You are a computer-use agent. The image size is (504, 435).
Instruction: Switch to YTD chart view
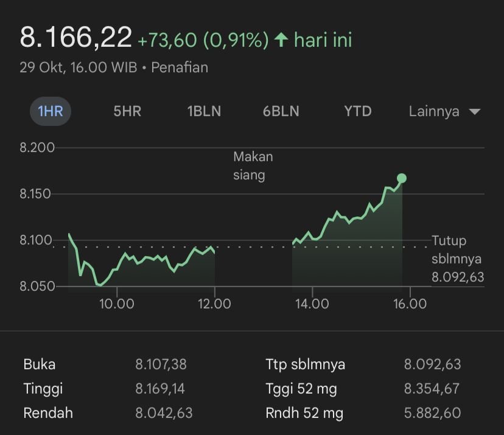[x=357, y=111]
